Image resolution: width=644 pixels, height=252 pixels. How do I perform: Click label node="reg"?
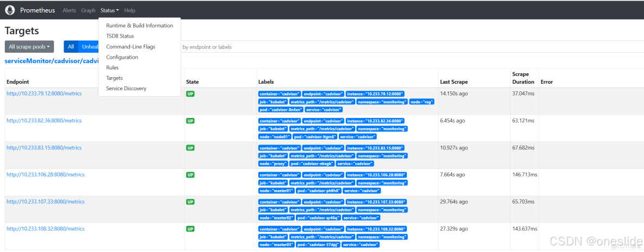(x=422, y=102)
